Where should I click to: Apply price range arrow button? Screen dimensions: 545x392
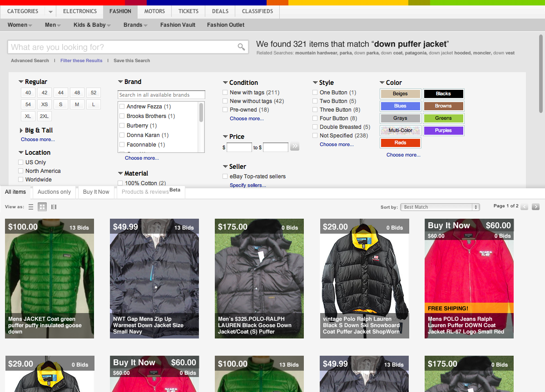pos(295,147)
